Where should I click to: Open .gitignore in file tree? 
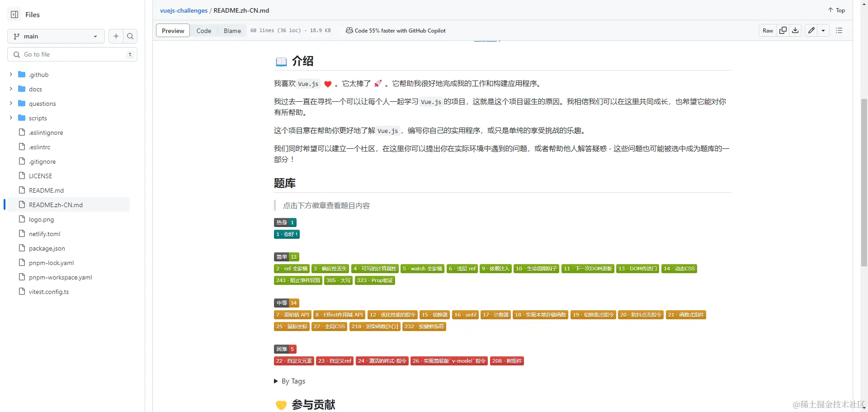(x=42, y=161)
